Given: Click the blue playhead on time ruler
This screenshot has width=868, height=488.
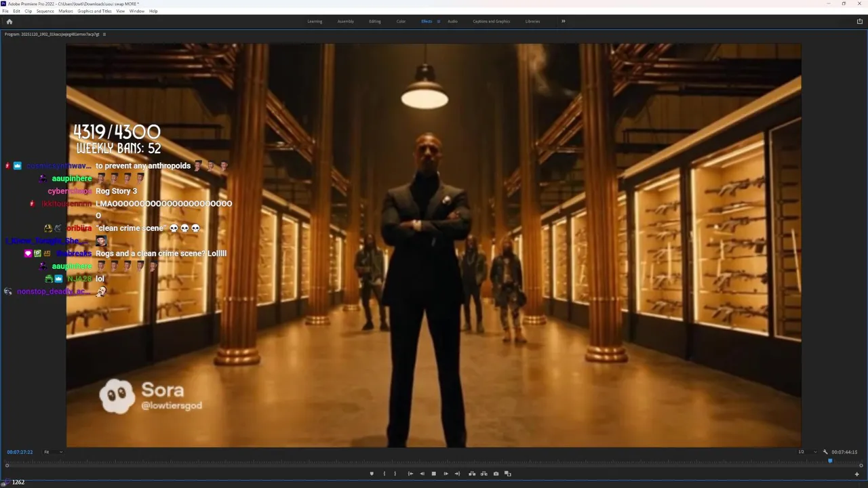Looking at the screenshot, I should (x=830, y=462).
